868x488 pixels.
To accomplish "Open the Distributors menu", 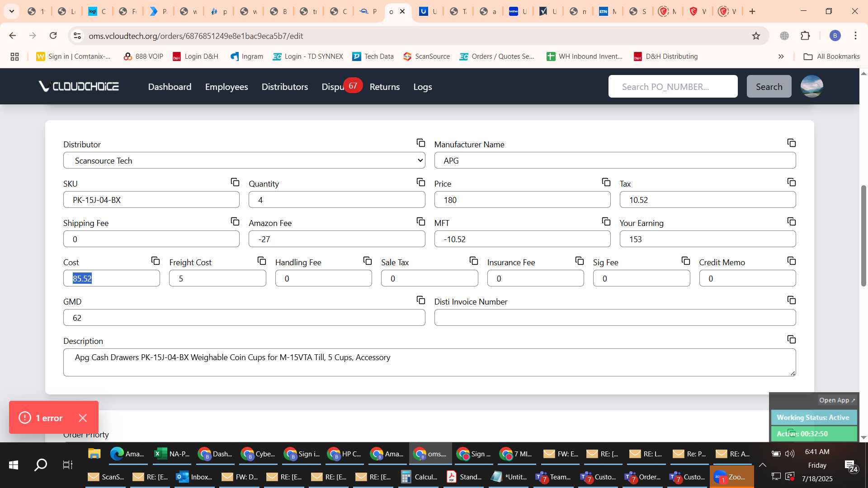I will point(285,87).
